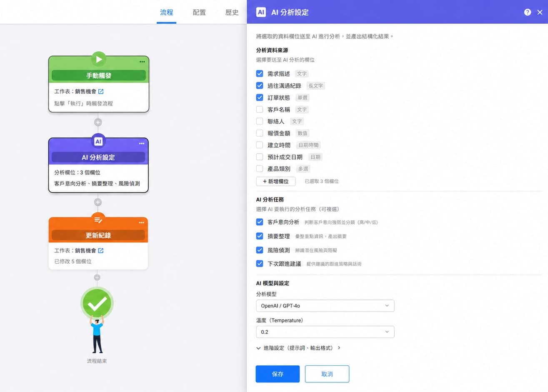Open the 溫度 Temperature 0.2 dropdown
Image resolution: width=548 pixels, height=392 pixels.
325,332
